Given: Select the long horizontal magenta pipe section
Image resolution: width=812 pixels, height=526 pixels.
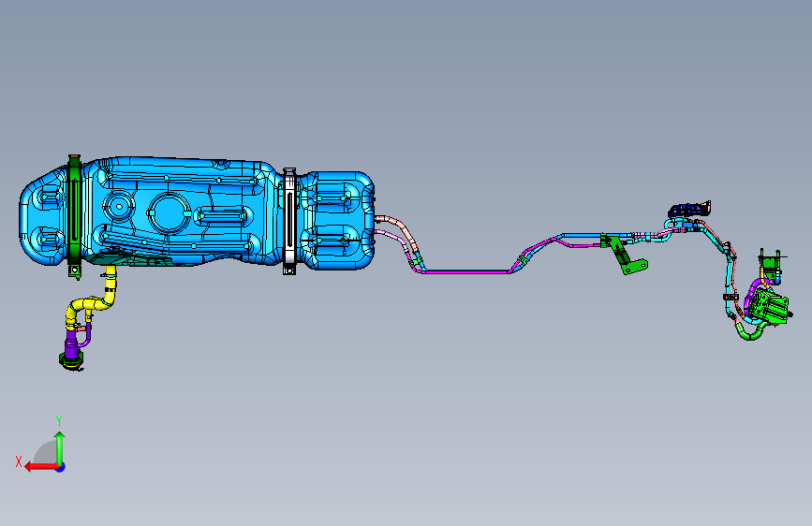Looking at the screenshot, I should (x=466, y=271).
